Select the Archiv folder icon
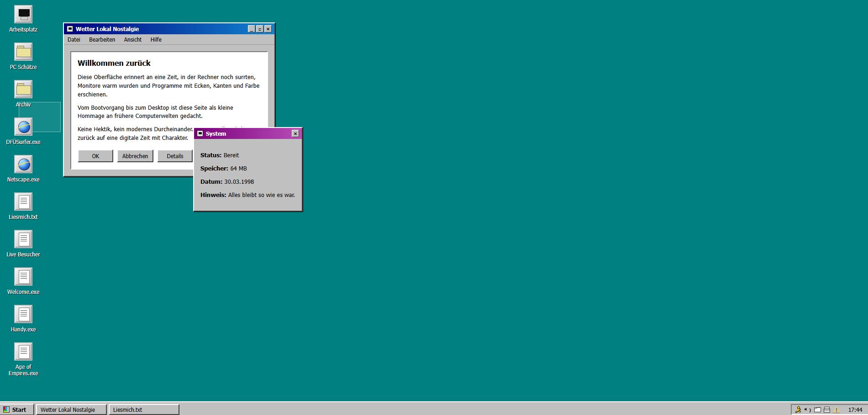868x415 pixels. coord(23,90)
